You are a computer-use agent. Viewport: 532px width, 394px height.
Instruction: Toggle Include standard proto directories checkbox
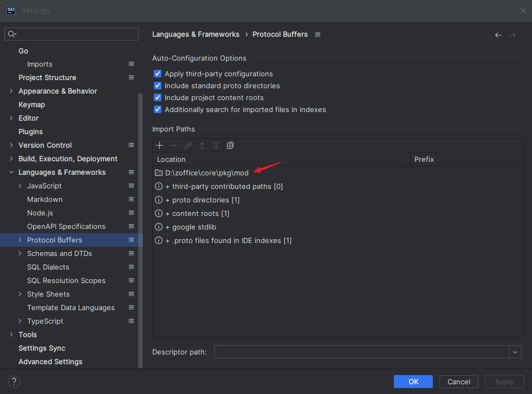coord(158,86)
